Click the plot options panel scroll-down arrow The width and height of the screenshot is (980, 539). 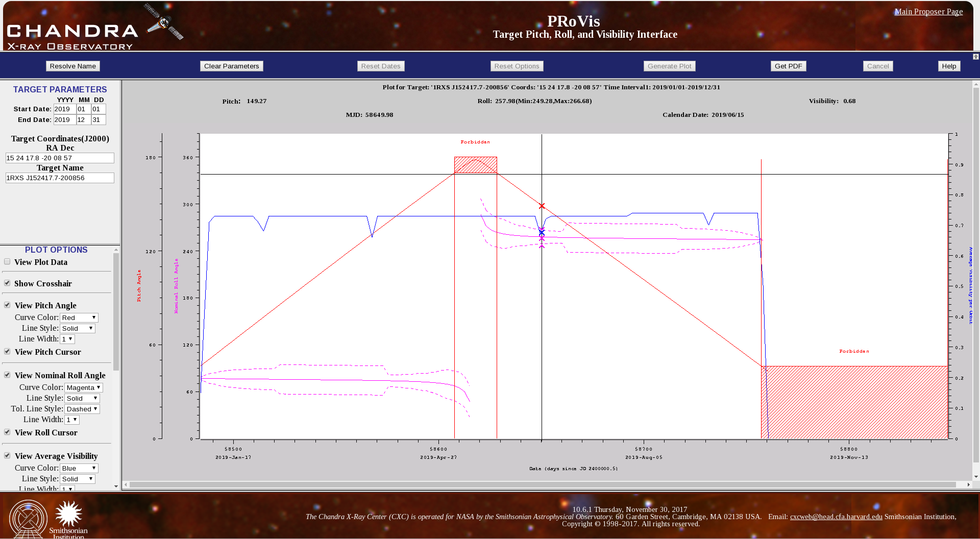point(116,486)
